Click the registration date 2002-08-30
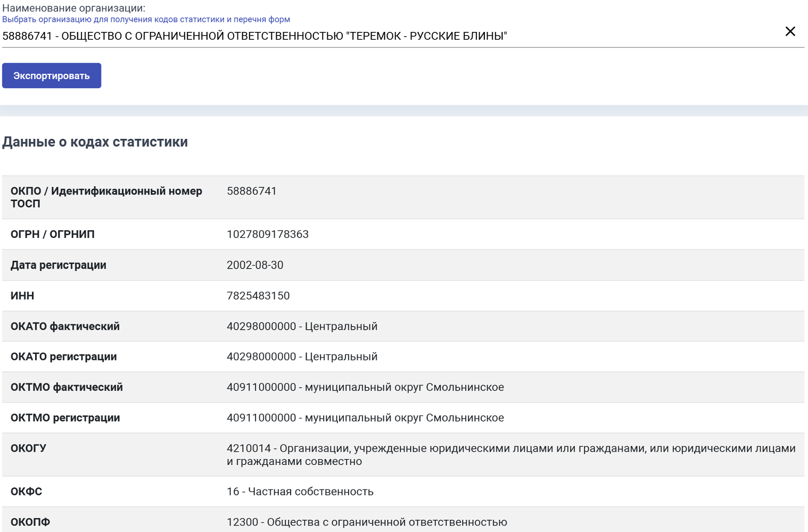The height and width of the screenshot is (532, 808). (255, 265)
